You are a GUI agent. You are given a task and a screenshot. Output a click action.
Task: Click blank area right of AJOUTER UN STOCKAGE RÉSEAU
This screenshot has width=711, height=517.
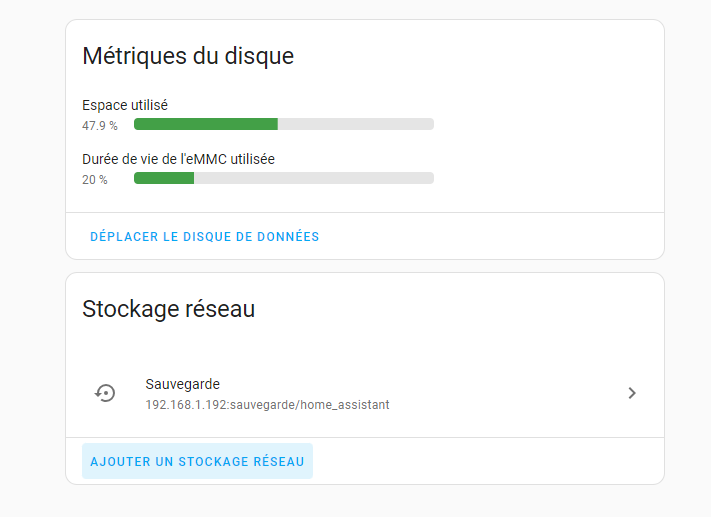click(490, 461)
